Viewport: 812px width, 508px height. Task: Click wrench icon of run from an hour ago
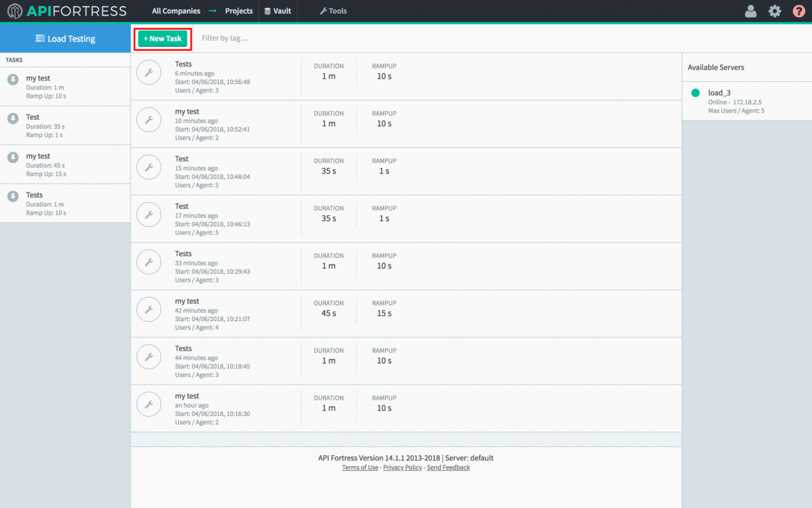click(x=149, y=404)
